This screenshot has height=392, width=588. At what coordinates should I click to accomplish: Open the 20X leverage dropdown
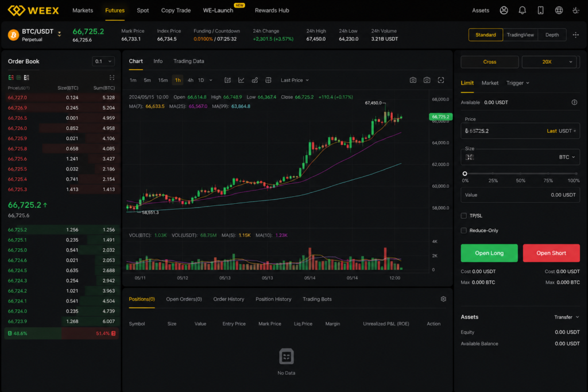tap(550, 62)
